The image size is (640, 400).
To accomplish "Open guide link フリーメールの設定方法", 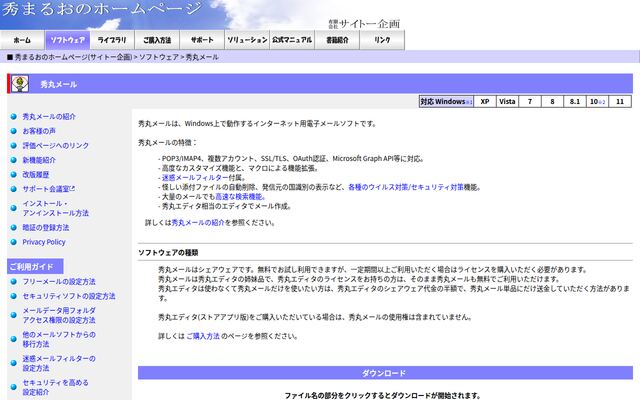I will click(x=59, y=282).
